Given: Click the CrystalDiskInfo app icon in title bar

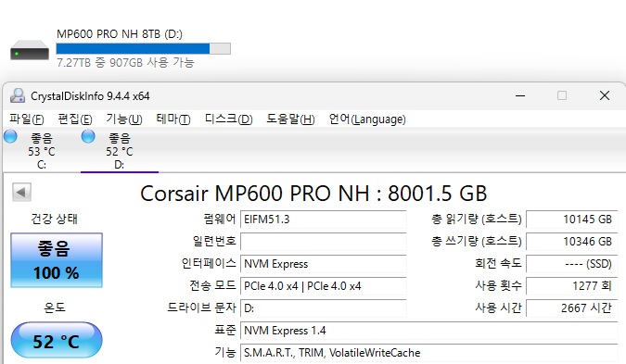Looking at the screenshot, I should (x=18, y=95).
